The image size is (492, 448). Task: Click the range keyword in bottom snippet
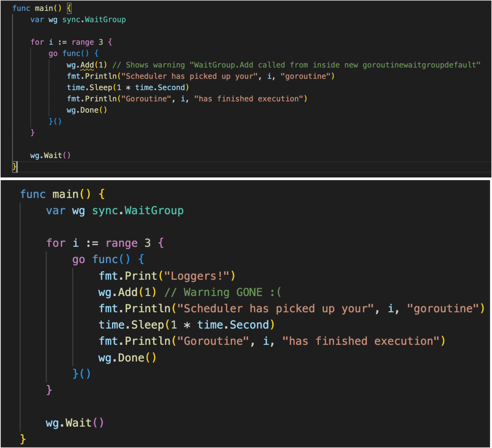[x=122, y=243]
